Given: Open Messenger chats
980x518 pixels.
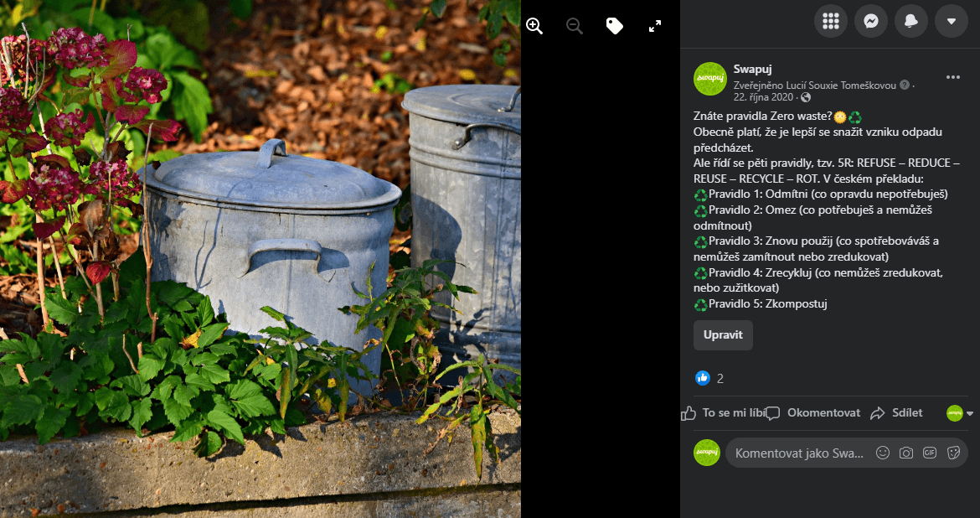Looking at the screenshot, I should tap(871, 21).
